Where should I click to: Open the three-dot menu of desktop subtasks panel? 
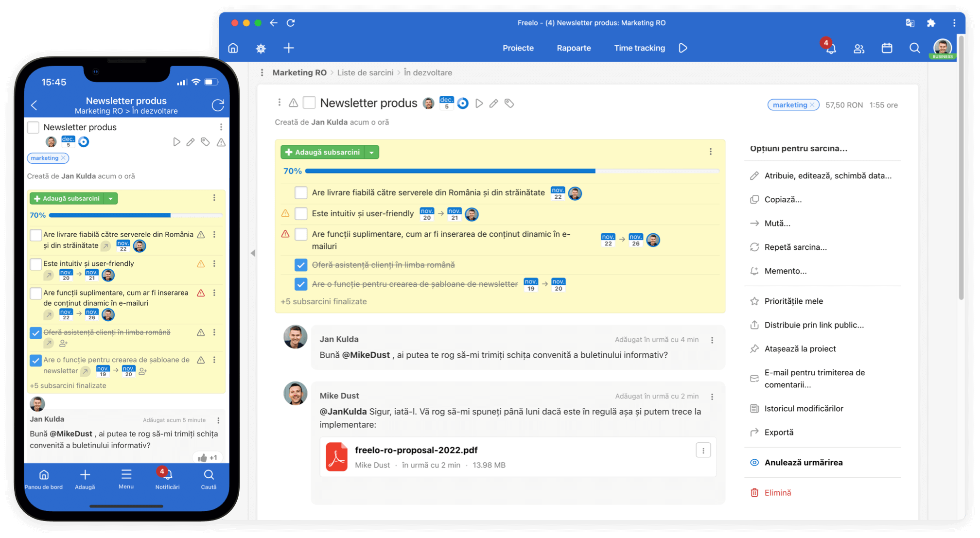(711, 152)
